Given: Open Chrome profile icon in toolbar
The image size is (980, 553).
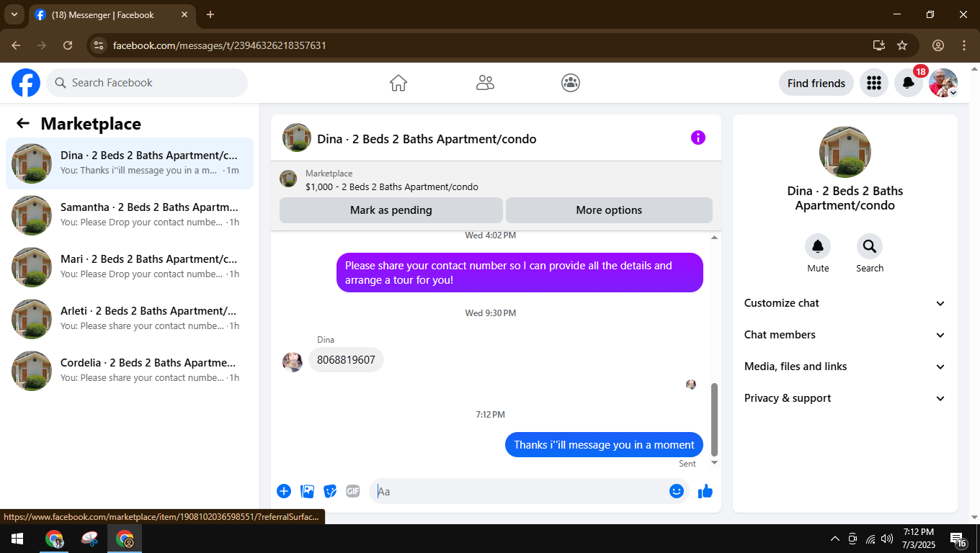Looking at the screenshot, I should point(938,45).
